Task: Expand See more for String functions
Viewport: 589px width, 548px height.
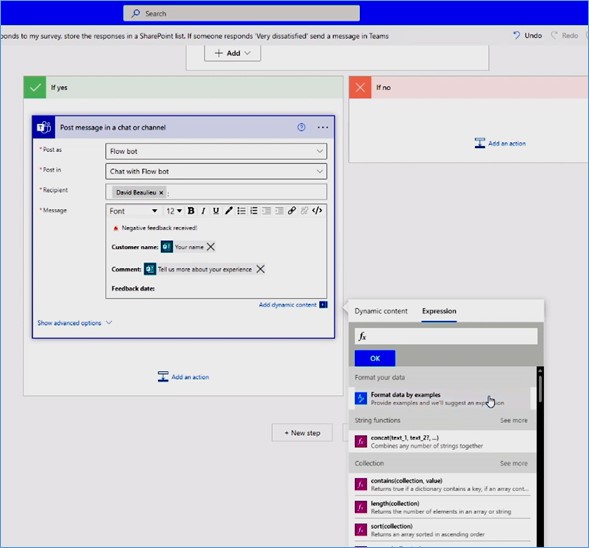Action: tap(513, 420)
